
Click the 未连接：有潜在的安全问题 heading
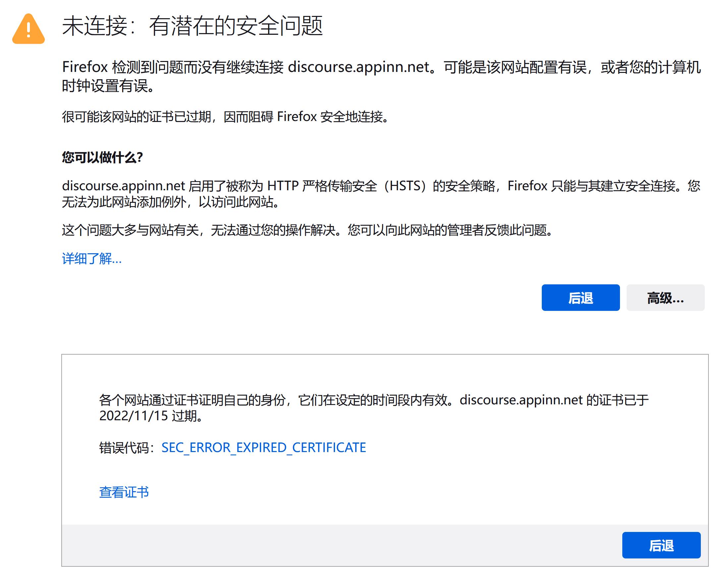(x=192, y=26)
